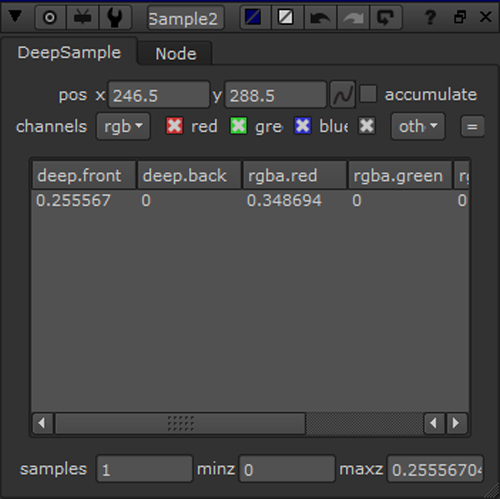The image size is (500, 499).
Task: Click the dark blue node color swatch
Action: pos(253,17)
